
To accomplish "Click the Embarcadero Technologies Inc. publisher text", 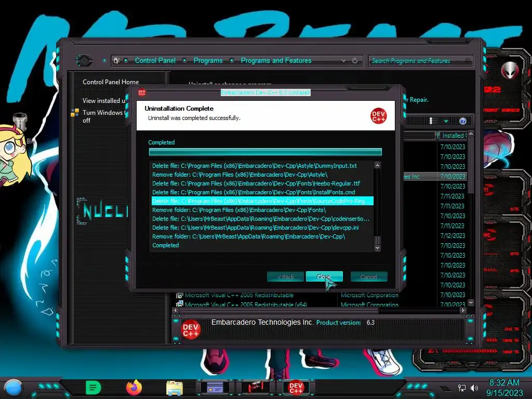I will pos(262,322).
